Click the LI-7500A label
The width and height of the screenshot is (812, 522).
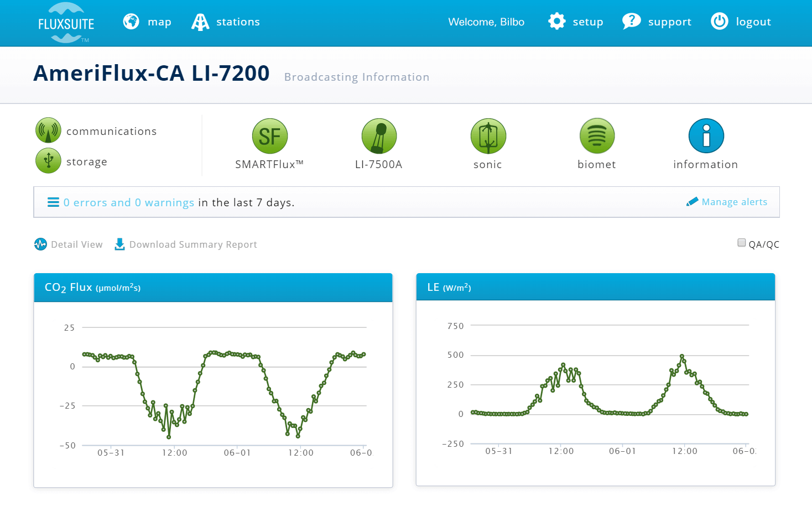pos(378,164)
